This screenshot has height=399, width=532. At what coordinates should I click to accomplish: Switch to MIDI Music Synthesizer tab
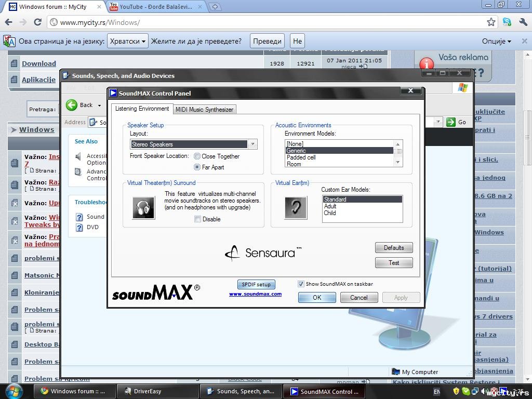(204, 110)
